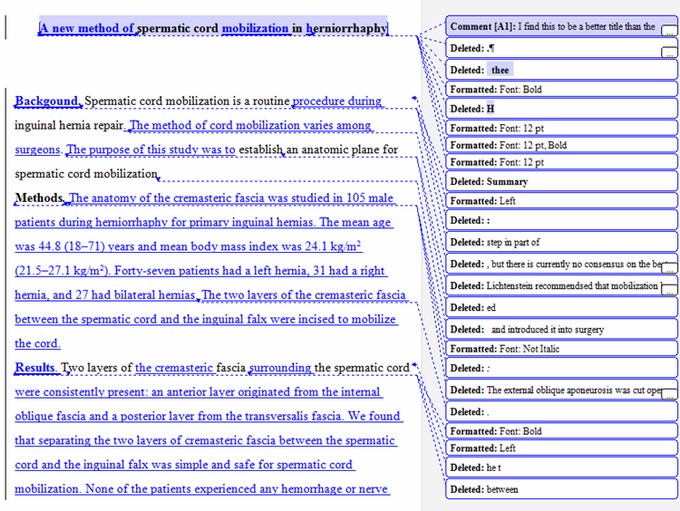Click 'herniorrhaphy' in the document title

347,28
